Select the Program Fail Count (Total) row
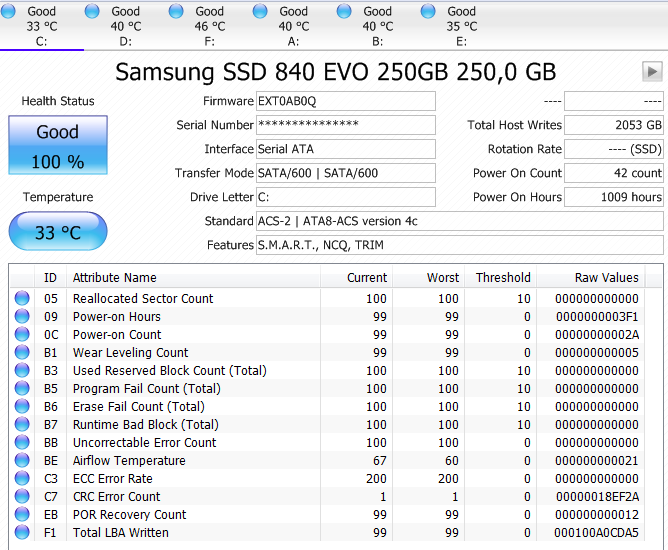This screenshot has width=668, height=550. tap(327, 389)
